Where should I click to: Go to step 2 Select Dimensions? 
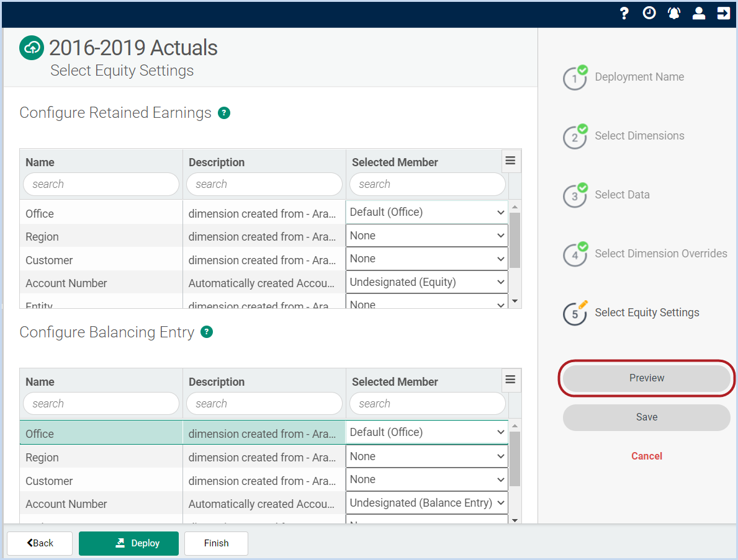[639, 135]
